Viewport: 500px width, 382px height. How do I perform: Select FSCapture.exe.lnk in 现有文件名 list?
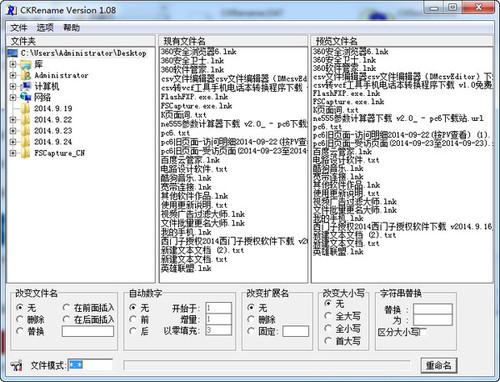click(x=196, y=106)
